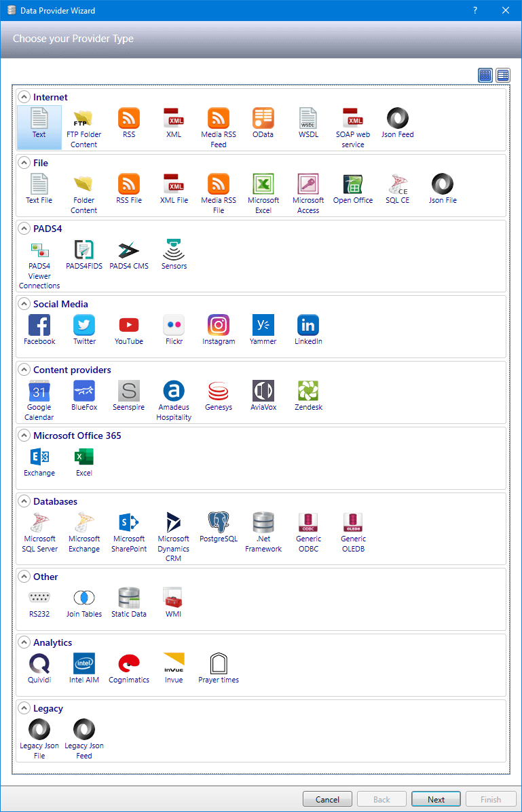
Task: Select Microsoft SQL Server database provider
Action: tap(39, 532)
